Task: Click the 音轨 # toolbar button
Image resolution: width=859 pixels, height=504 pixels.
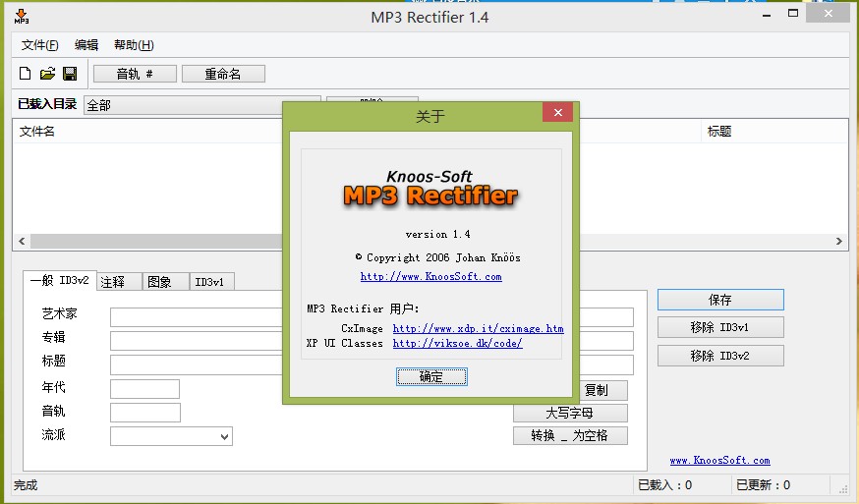Action: coord(135,74)
